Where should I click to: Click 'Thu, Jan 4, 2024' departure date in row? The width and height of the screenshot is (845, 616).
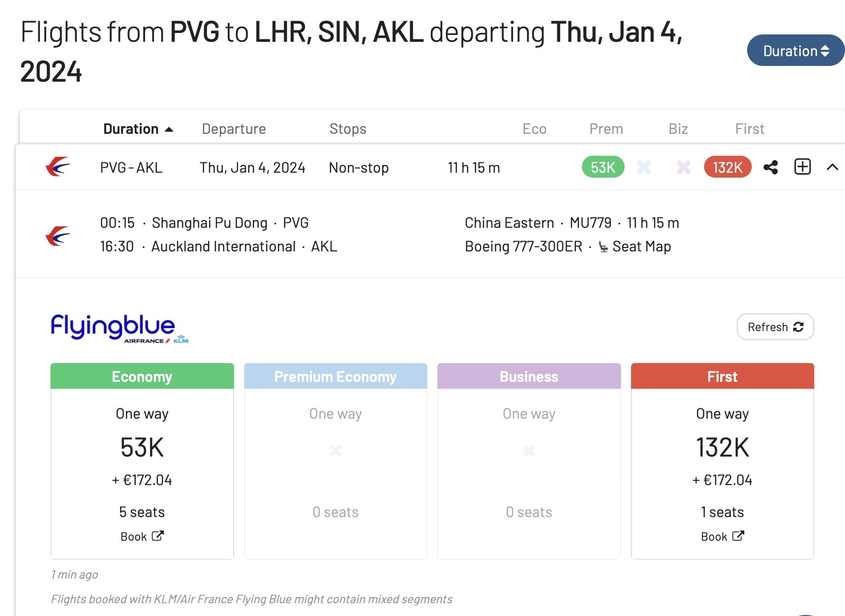pos(252,168)
